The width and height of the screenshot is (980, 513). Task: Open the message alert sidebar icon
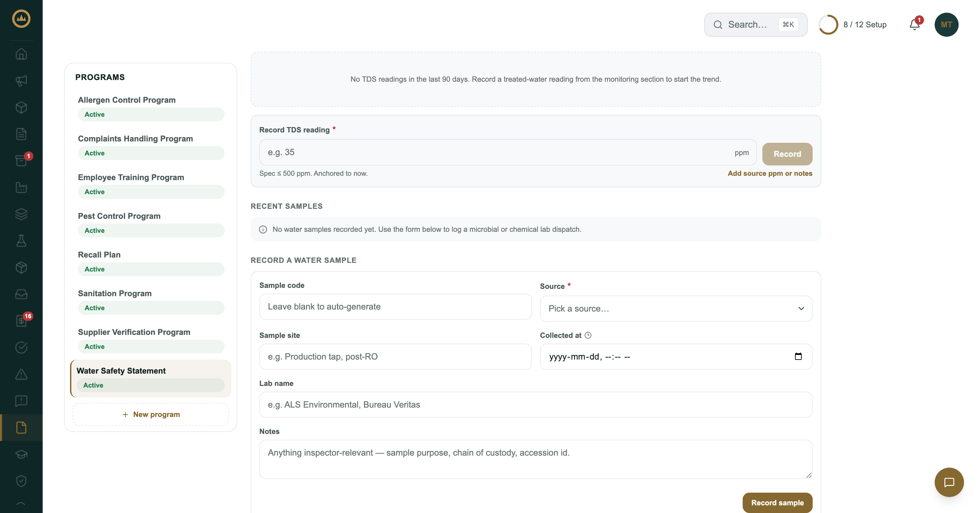click(x=21, y=401)
